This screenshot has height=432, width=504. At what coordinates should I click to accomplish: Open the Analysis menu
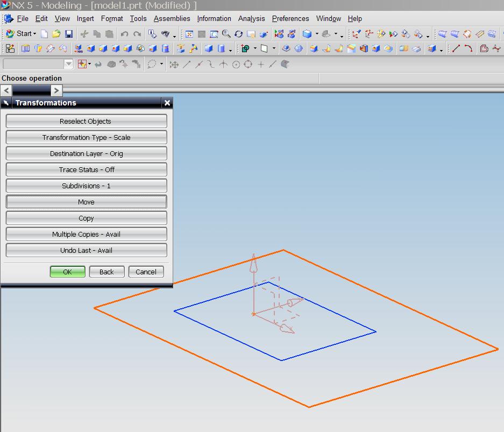tap(251, 19)
